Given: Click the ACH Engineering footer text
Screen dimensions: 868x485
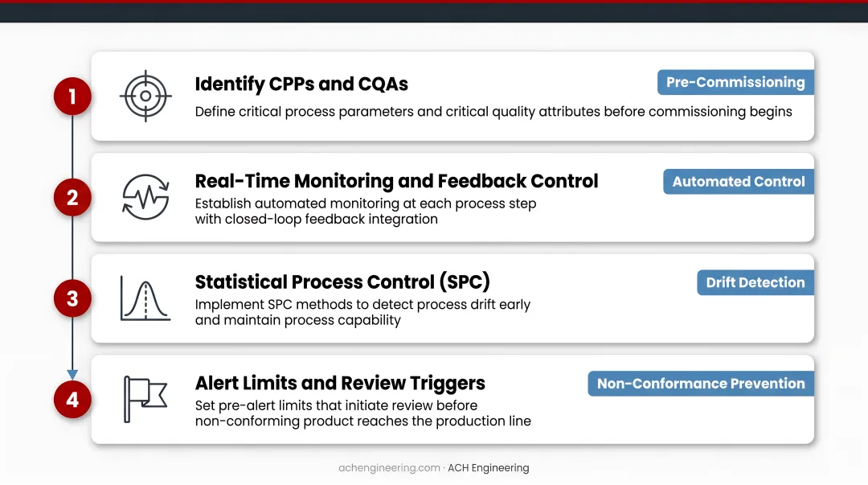Looking at the screenshot, I should click(489, 468).
